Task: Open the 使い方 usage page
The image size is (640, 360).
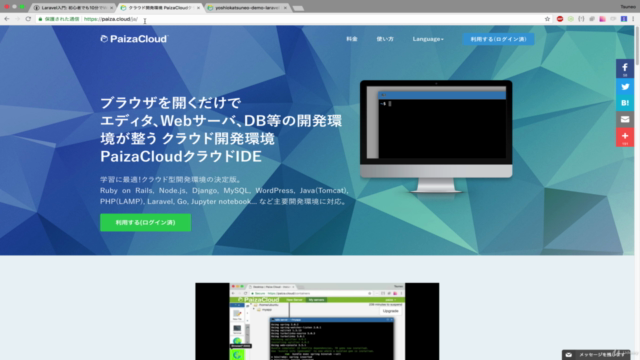Action: tap(385, 39)
